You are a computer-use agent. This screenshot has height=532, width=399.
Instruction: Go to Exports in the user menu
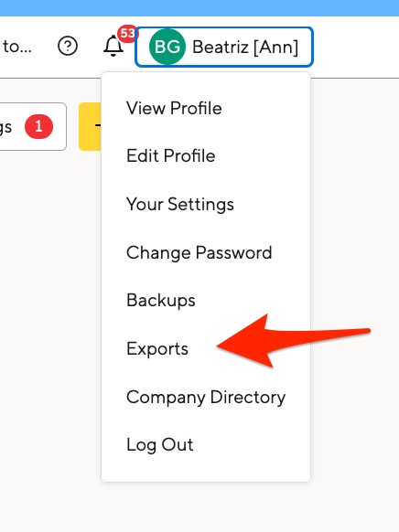pyautogui.click(x=157, y=349)
